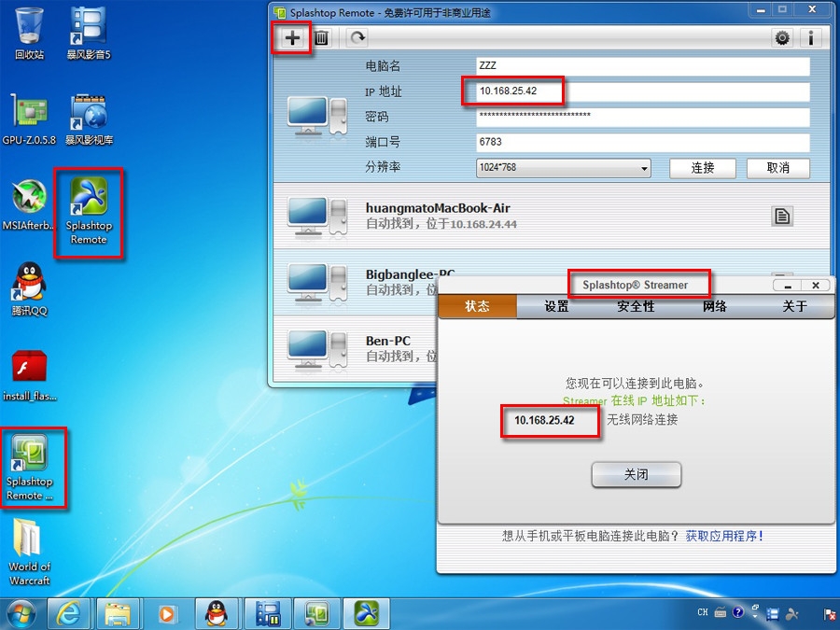The image size is (840, 630).
Task: Click IP 地址 input field
Action: pos(643,91)
